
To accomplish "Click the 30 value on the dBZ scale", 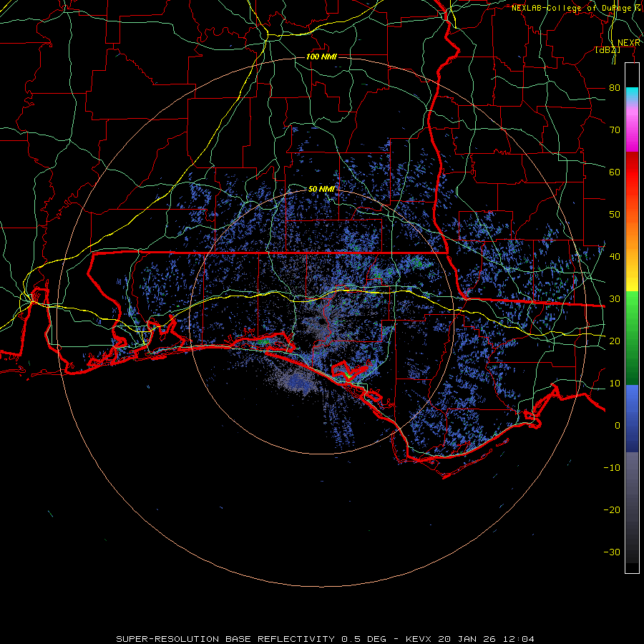I will click(x=615, y=298).
